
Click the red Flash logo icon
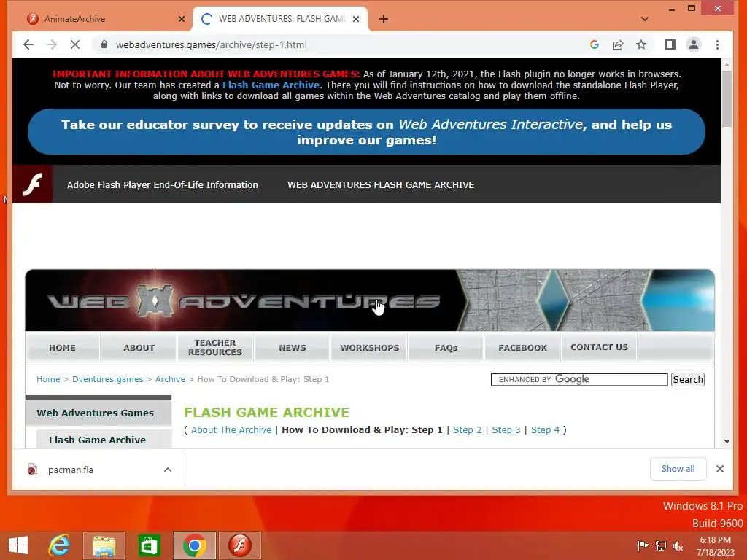coord(32,184)
